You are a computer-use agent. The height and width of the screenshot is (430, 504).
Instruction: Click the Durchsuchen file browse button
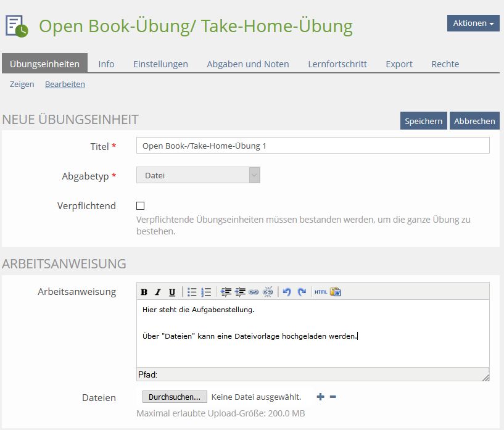pyautogui.click(x=175, y=397)
